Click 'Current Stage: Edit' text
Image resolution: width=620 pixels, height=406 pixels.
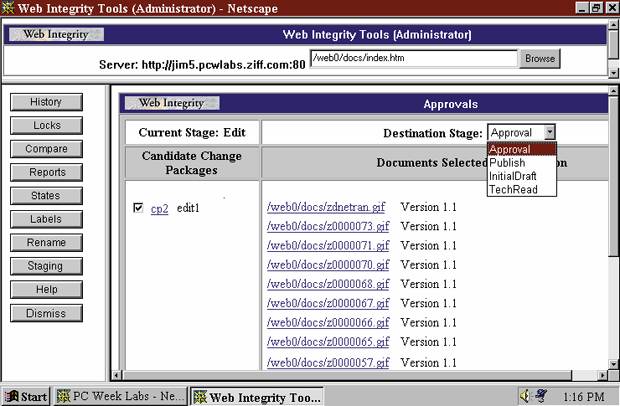[x=192, y=132]
